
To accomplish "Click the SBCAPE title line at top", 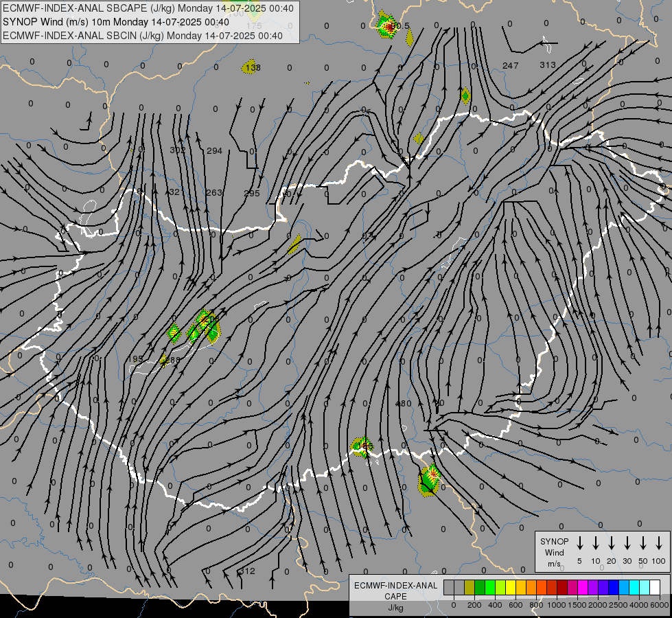I will 148,8.
